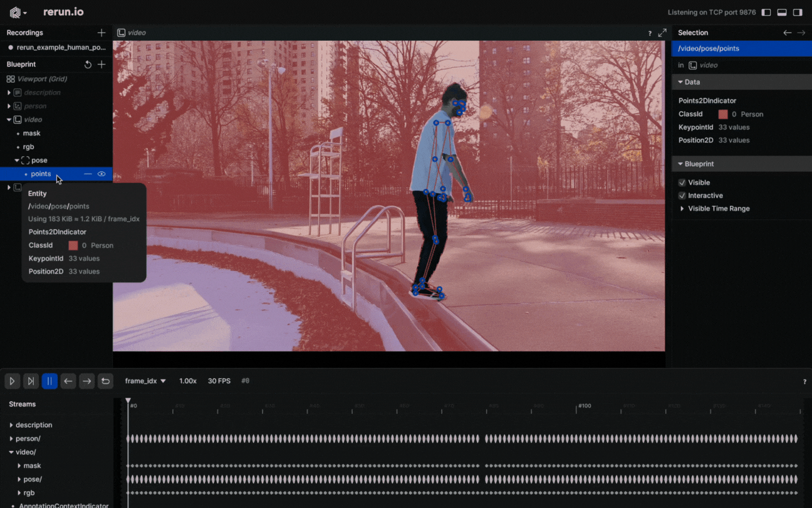Click the 1.00x playback speed value
The height and width of the screenshot is (508, 812).
tap(188, 381)
